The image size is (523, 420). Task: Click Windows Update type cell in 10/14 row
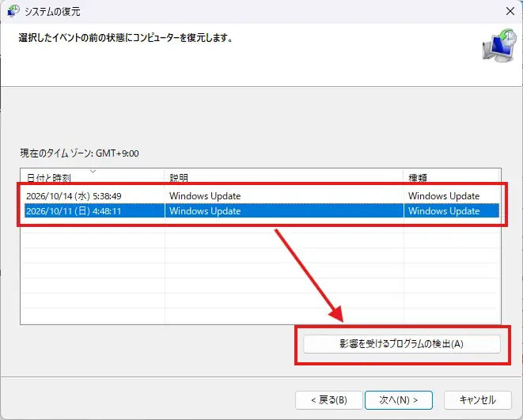(444, 196)
